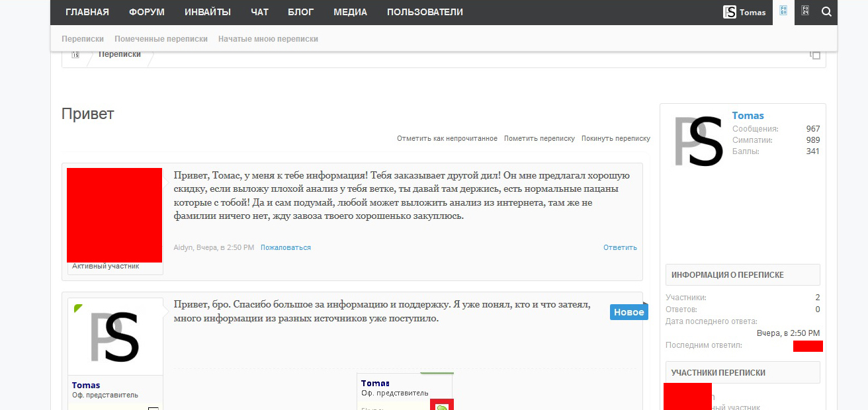This screenshot has width=868, height=410.
Task: Select the Помеченные переписки tab
Action: (x=161, y=39)
